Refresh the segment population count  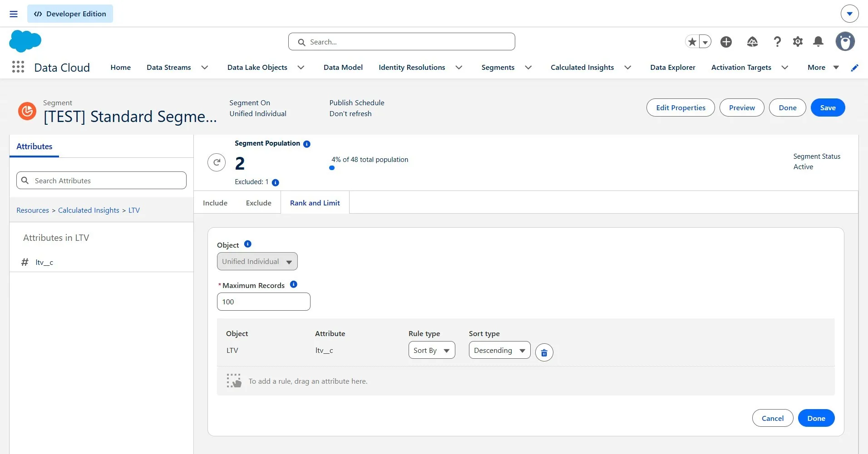pyautogui.click(x=217, y=162)
